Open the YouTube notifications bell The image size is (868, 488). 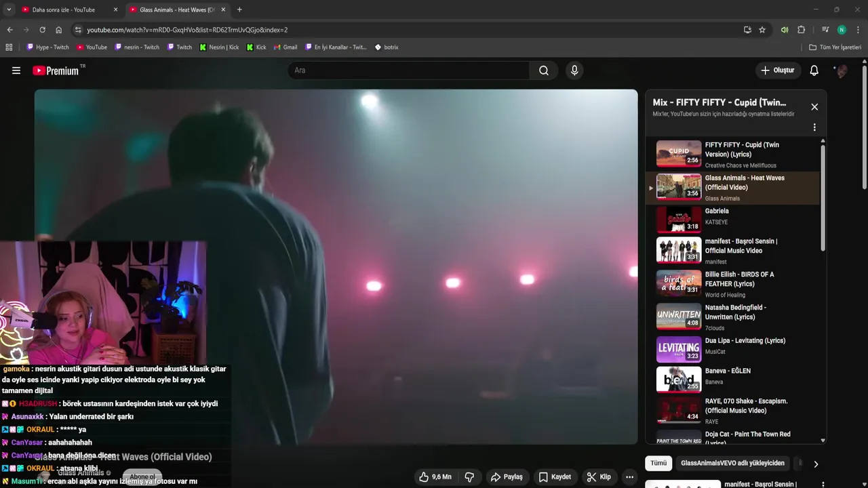814,70
